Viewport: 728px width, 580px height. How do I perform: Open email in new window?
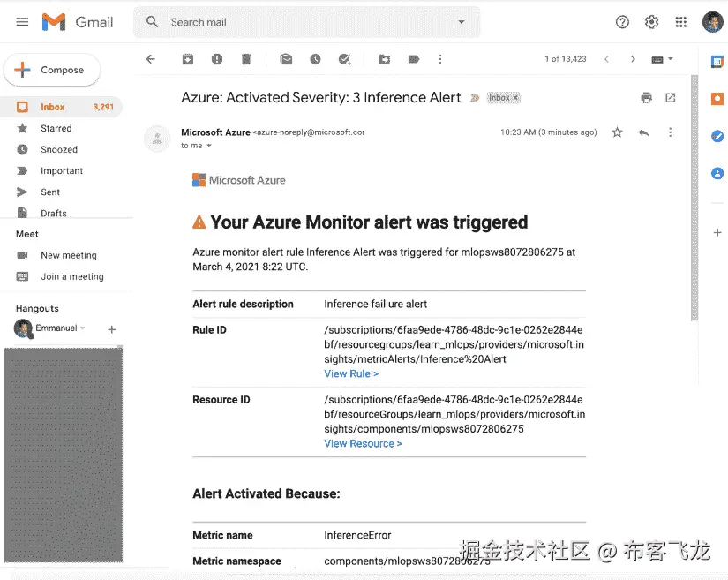[671, 97]
